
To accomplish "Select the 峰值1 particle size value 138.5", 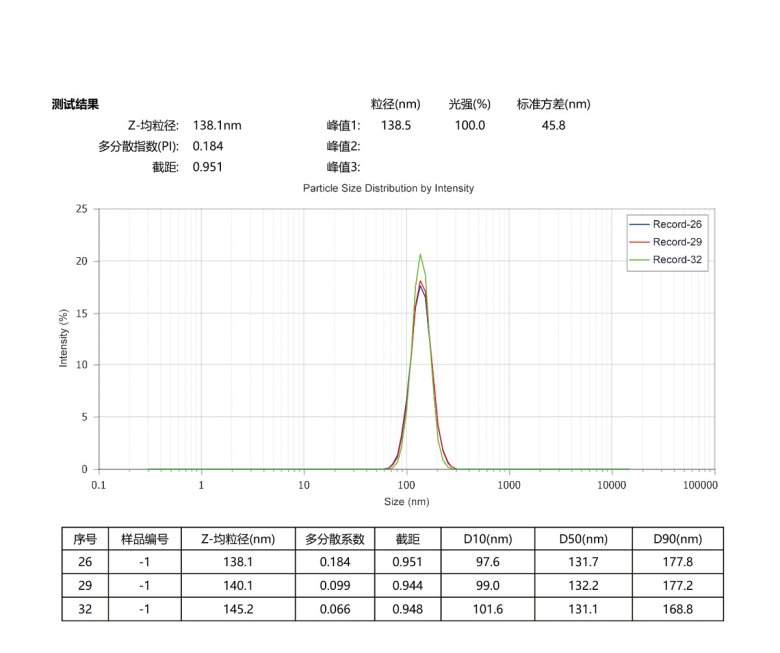I will coord(396,125).
